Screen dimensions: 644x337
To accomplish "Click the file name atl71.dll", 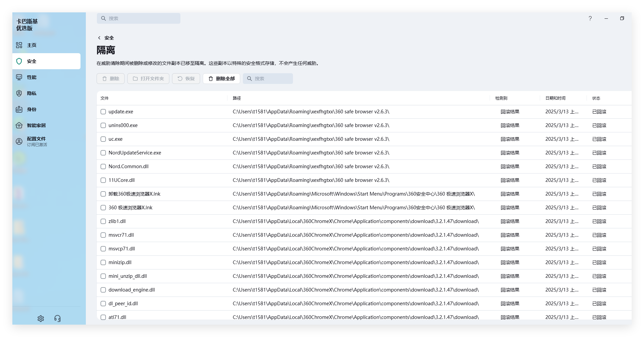I will point(117,317).
